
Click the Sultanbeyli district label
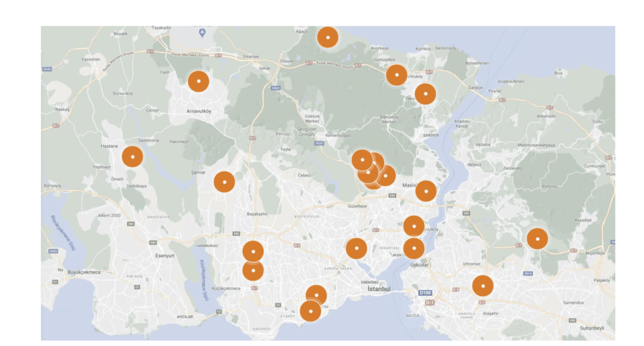(x=592, y=328)
